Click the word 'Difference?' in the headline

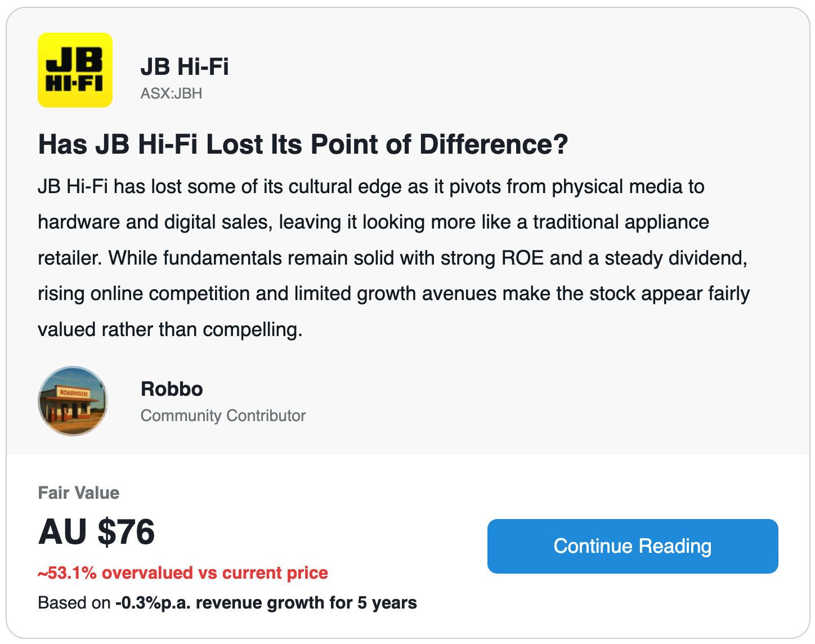coord(494,144)
